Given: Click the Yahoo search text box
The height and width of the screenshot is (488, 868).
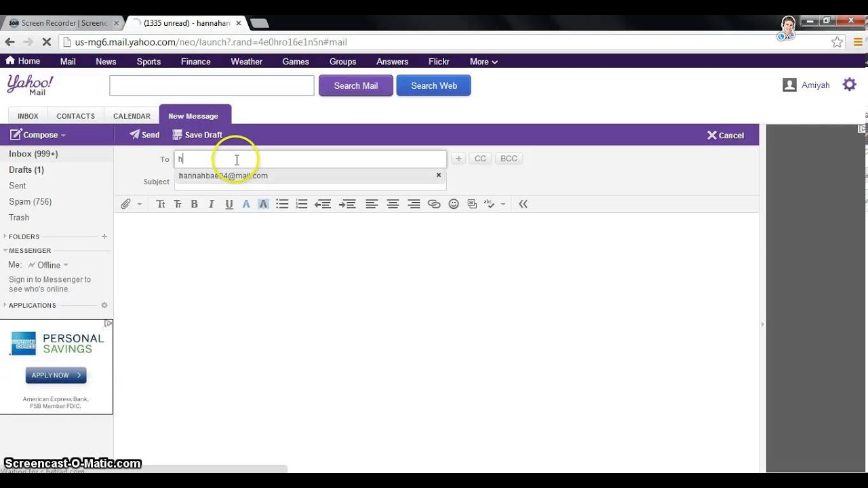Looking at the screenshot, I should click(x=212, y=85).
